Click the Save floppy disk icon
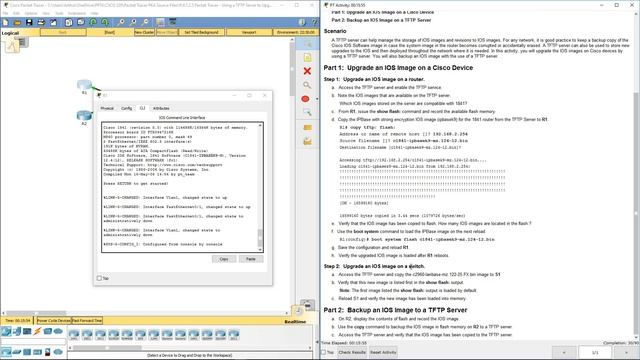Screen dimensions: 640x360 [x=29, y=22]
